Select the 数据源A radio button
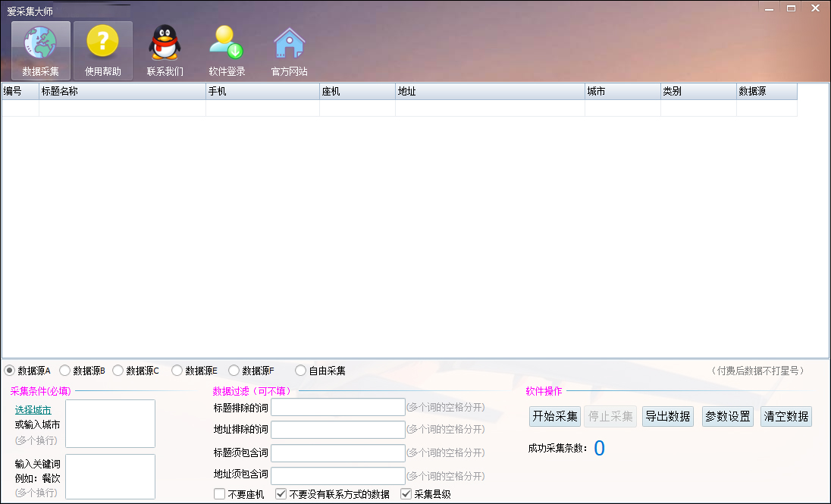Image resolution: width=831 pixels, height=504 pixels. [11, 370]
